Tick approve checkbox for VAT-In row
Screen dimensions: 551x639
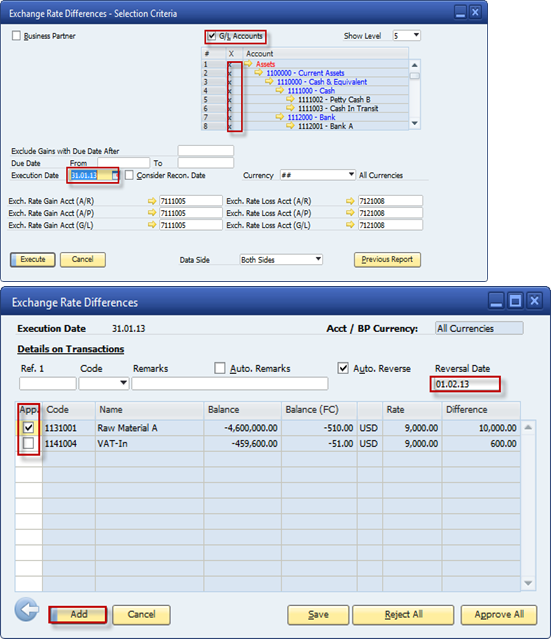tap(29, 443)
